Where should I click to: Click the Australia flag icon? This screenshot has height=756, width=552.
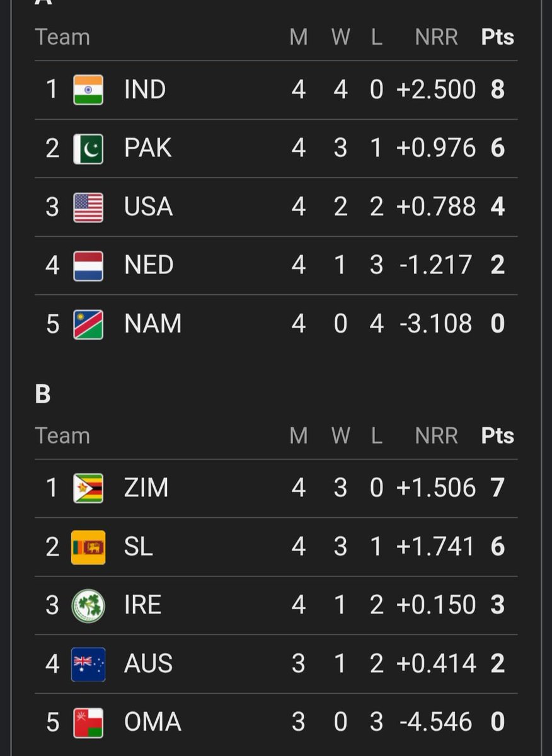[88, 664]
